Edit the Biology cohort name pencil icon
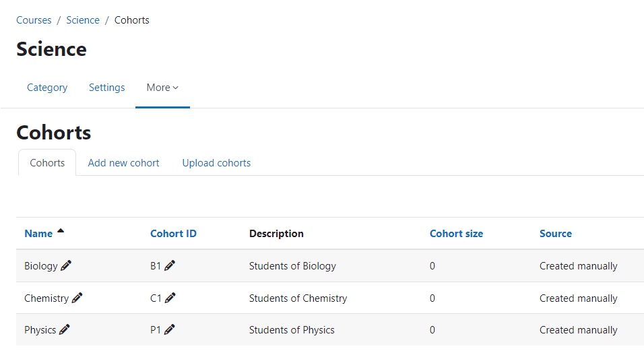Image resolution: width=644 pixels, height=355 pixels. pyautogui.click(x=66, y=265)
